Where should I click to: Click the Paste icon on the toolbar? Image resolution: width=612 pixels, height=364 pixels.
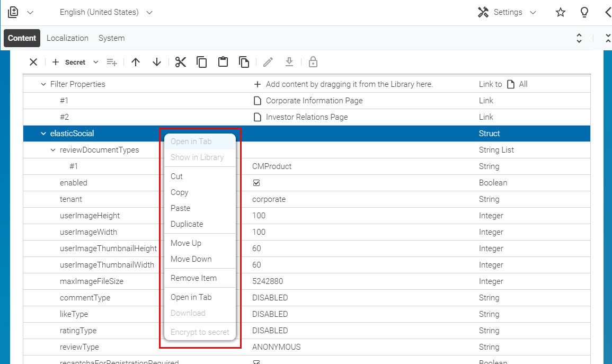point(223,62)
